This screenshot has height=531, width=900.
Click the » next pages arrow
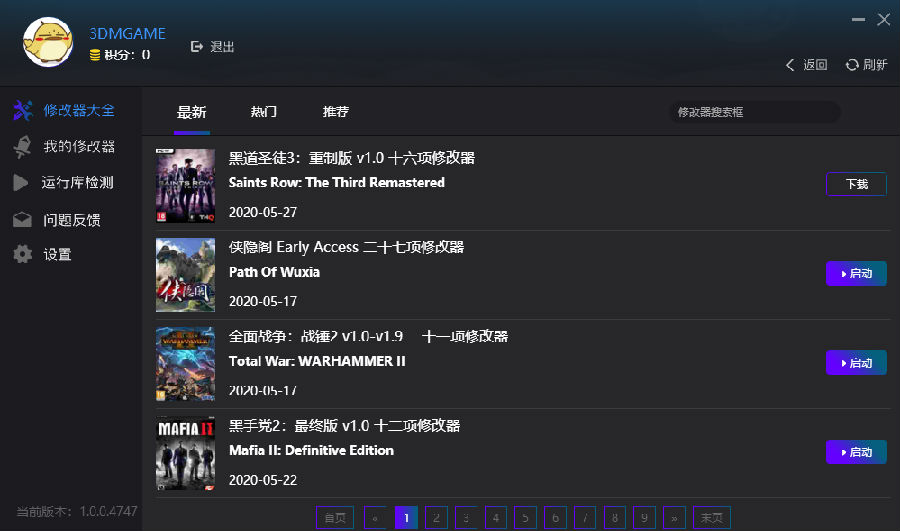pyautogui.click(x=673, y=518)
